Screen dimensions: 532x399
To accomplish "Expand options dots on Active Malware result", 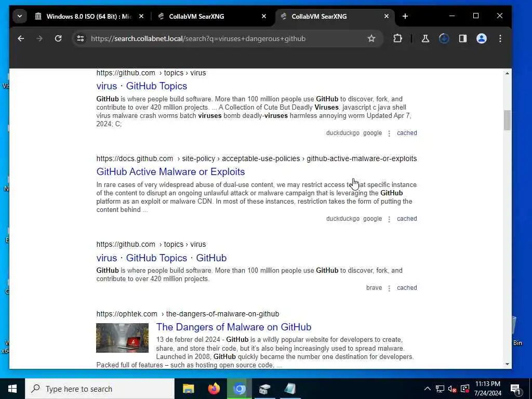I will pos(389,219).
